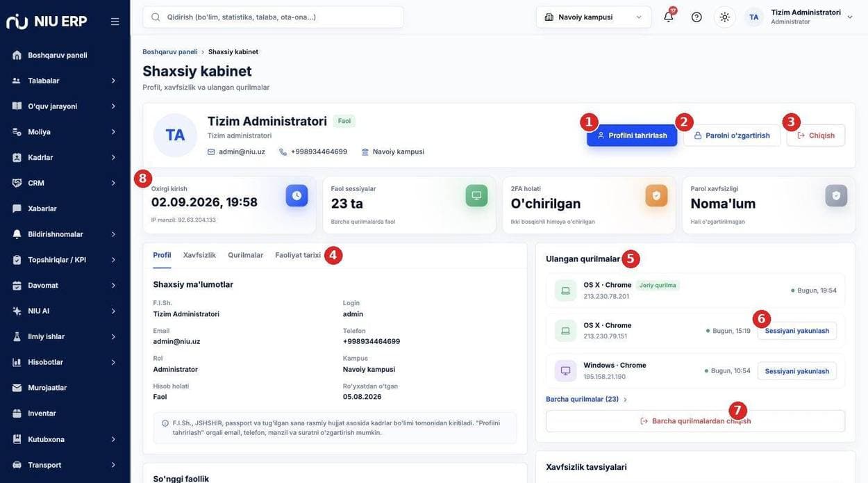End session for Windows Chrome device

click(x=797, y=371)
